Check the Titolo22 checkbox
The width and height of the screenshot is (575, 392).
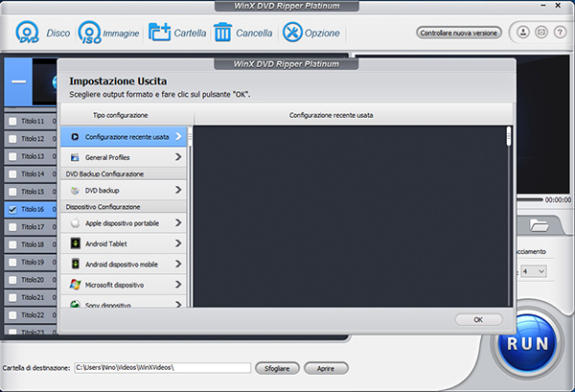tap(12, 315)
